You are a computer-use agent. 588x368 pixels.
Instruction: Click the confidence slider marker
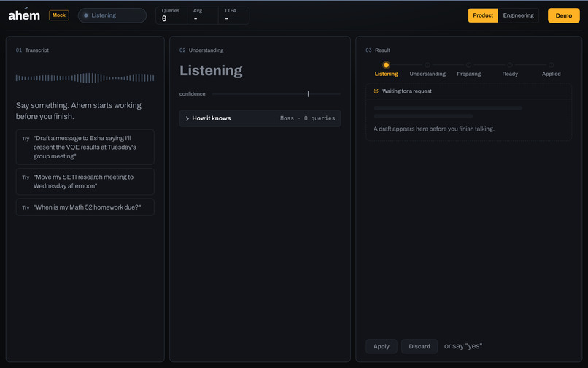tap(309, 94)
